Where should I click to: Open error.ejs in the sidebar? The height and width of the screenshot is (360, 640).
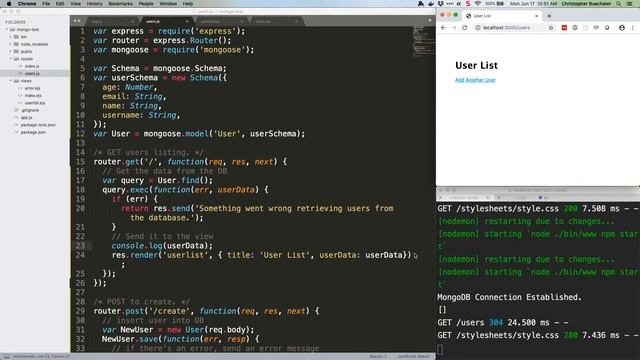pos(32,88)
